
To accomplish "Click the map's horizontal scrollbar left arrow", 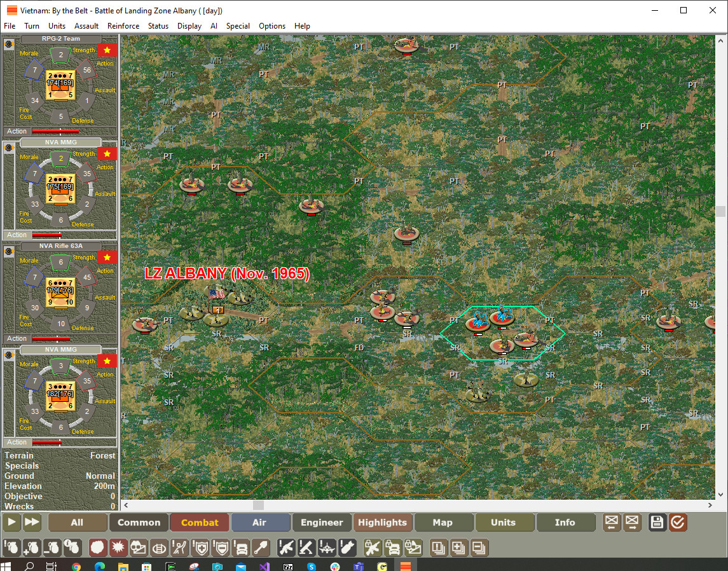I will 126,505.
